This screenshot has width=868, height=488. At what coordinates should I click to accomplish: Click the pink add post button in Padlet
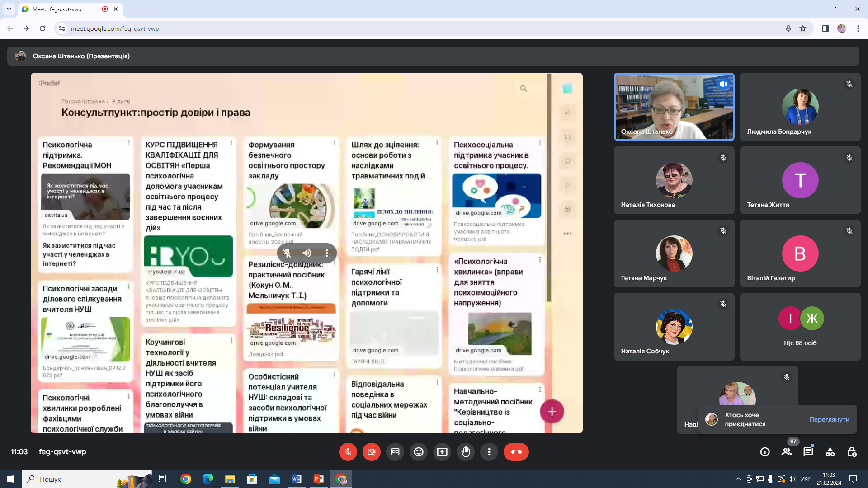point(552,411)
